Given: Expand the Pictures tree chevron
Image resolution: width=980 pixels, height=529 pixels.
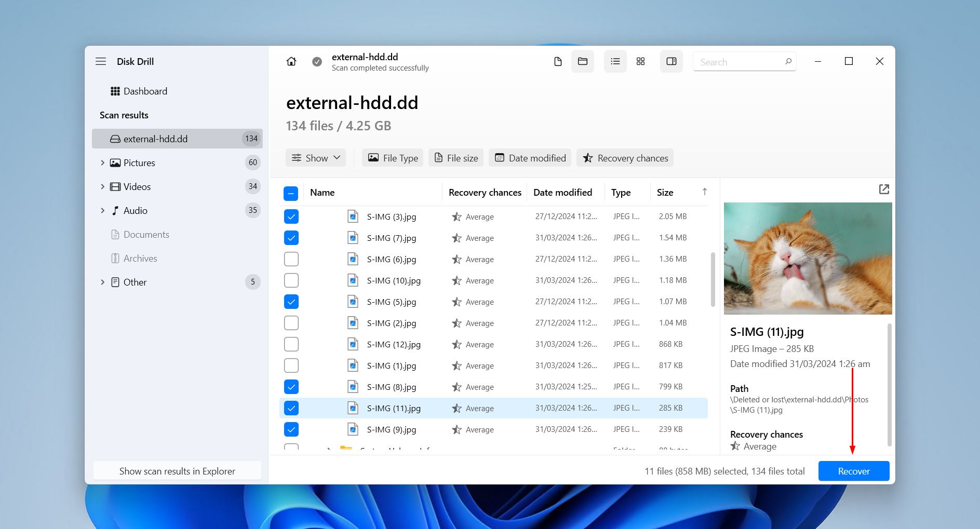Looking at the screenshot, I should (102, 162).
